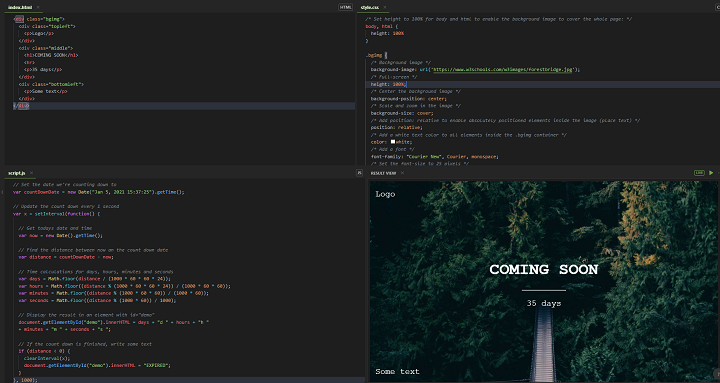Select the script.js editor tab
This screenshot has width=720, height=383.
click(x=17, y=173)
